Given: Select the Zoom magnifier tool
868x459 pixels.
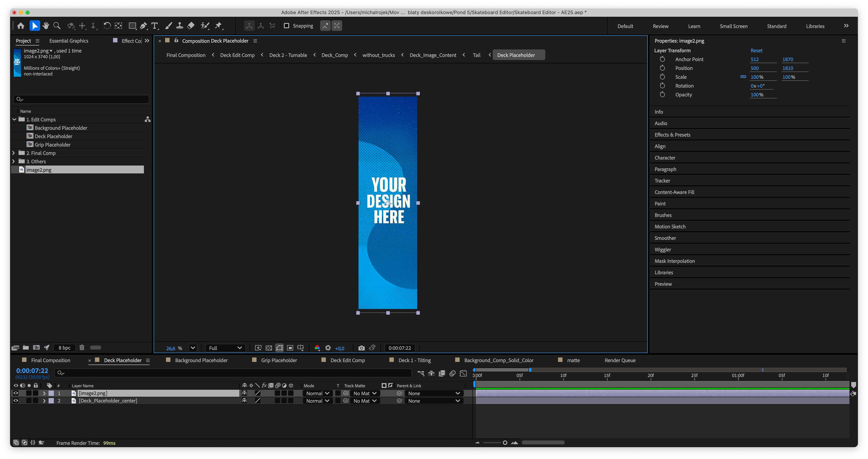Looking at the screenshot, I should tap(57, 26).
